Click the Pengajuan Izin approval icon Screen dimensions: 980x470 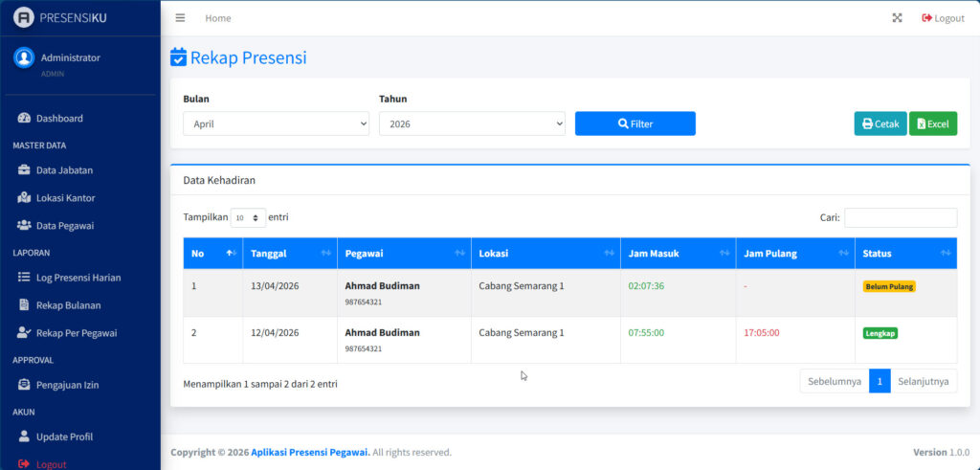pos(24,385)
